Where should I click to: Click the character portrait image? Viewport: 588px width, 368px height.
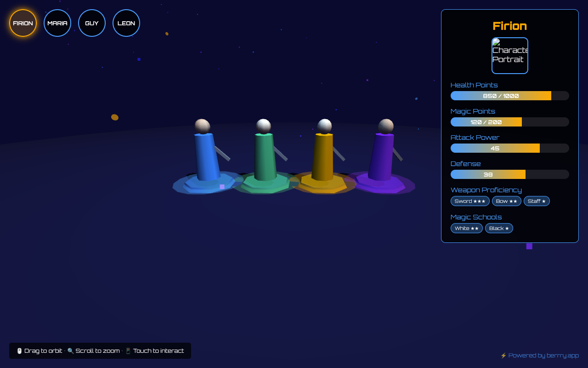tap(510, 56)
